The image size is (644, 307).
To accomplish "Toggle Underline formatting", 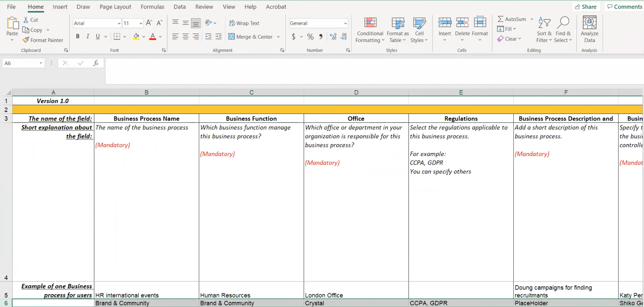I will click(98, 36).
